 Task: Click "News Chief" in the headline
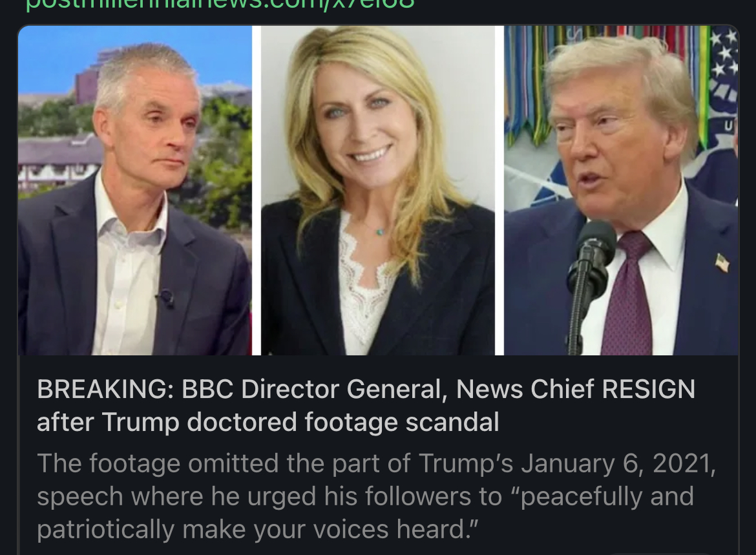click(525, 389)
